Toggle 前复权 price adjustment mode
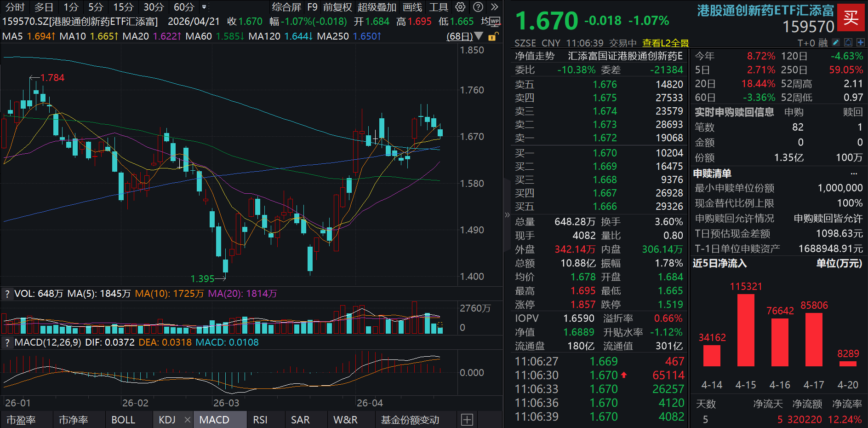Image resolution: width=868 pixels, height=428 pixels. point(338,7)
